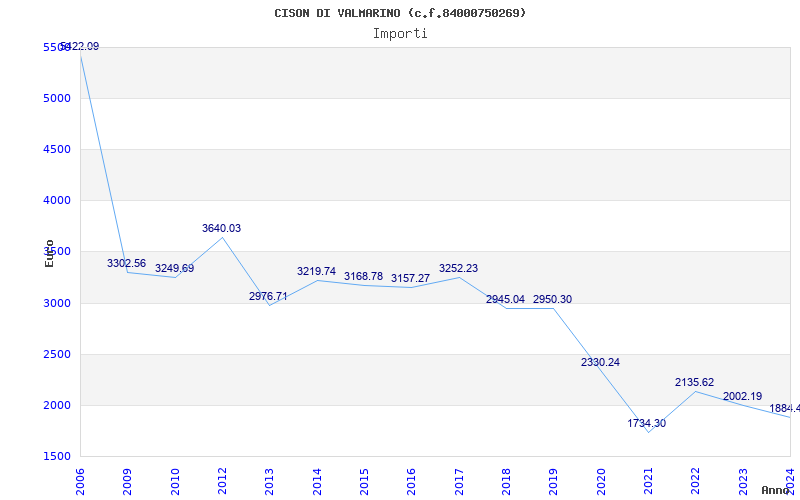Select data label 3219.74
Viewport: 800px width, 500px height.
click(x=316, y=271)
